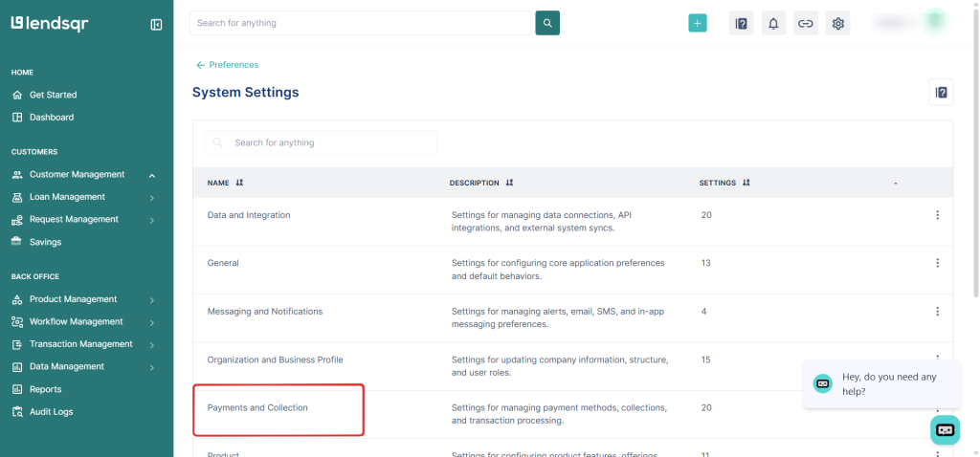Click the teal plus add button
Image resolution: width=980 pixels, height=457 pixels.
point(698,23)
